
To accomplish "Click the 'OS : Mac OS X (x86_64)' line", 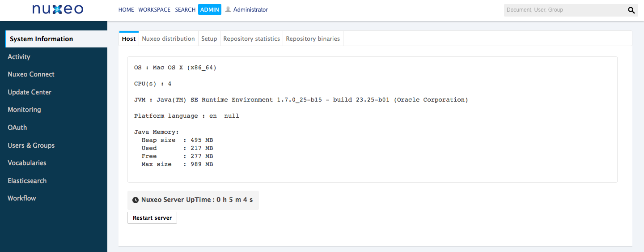I will tap(175, 68).
